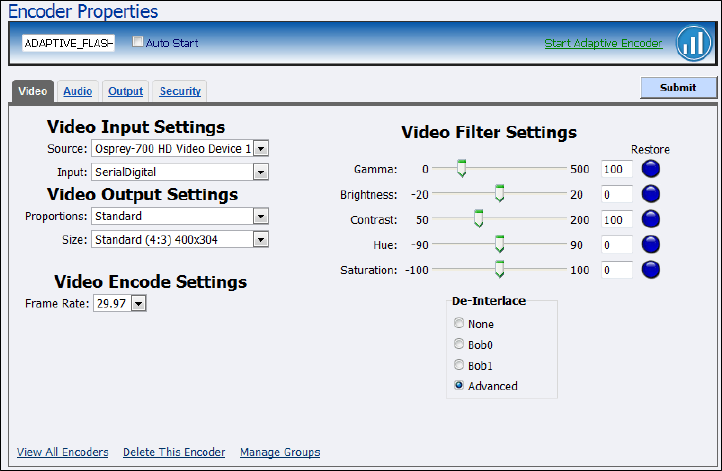Switch to the Audio tab
This screenshot has height=471, width=722.
[x=78, y=91]
